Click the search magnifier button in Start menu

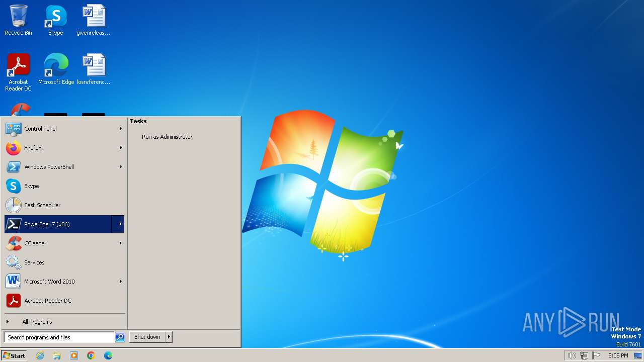(120, 337)
